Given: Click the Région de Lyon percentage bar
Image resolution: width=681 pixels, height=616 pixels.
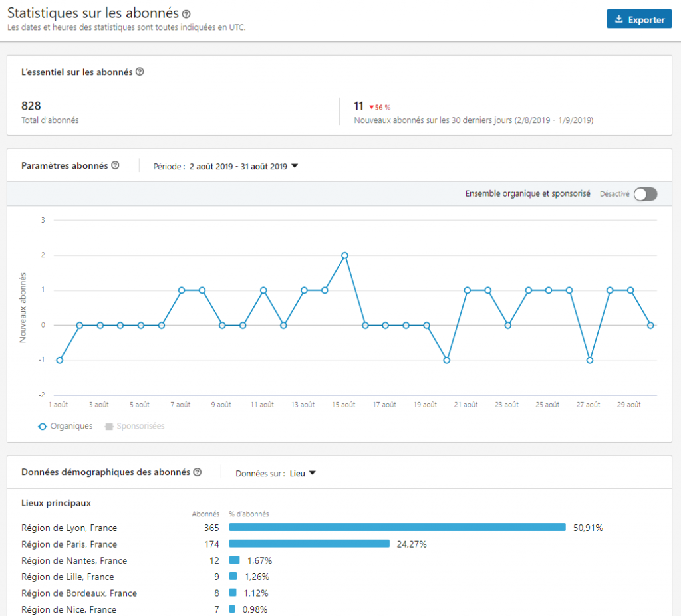Looking at the screenshot, I should click(x=397, y=528).
